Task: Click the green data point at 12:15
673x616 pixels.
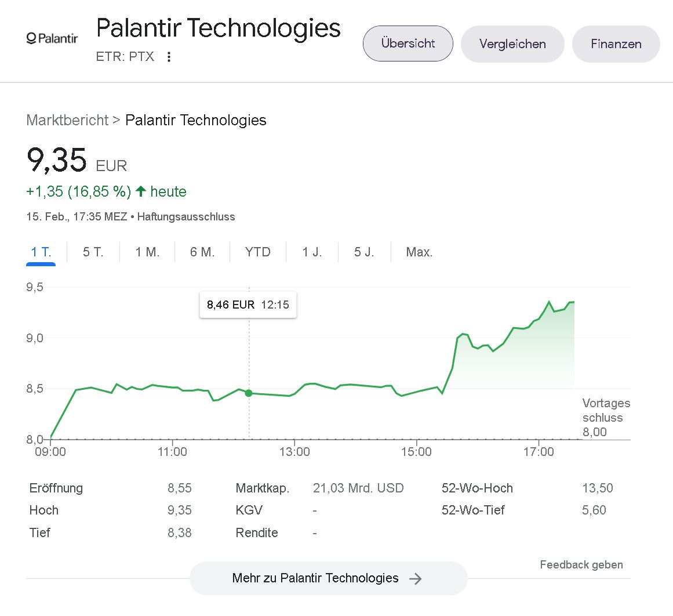Action: [249, 393]
